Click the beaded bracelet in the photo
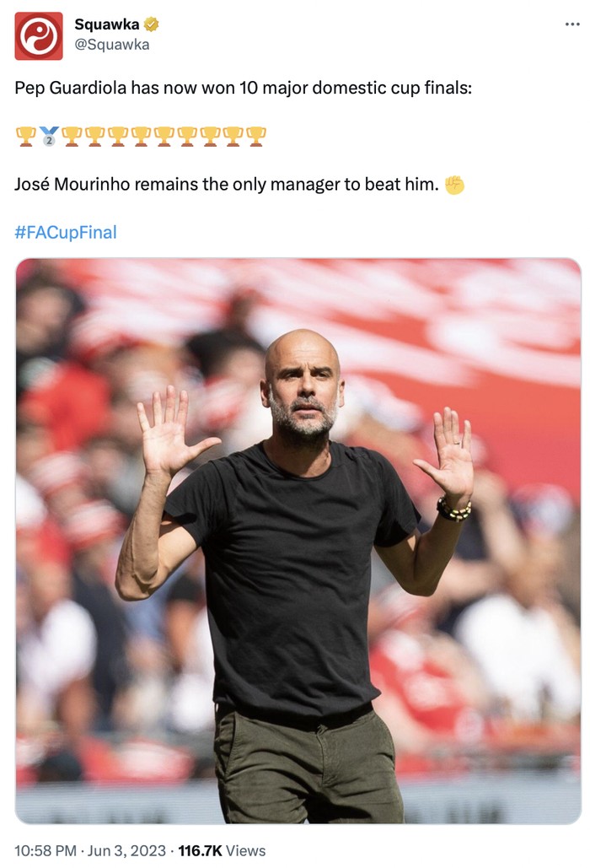The image size is (590, 868). point(453,509)
